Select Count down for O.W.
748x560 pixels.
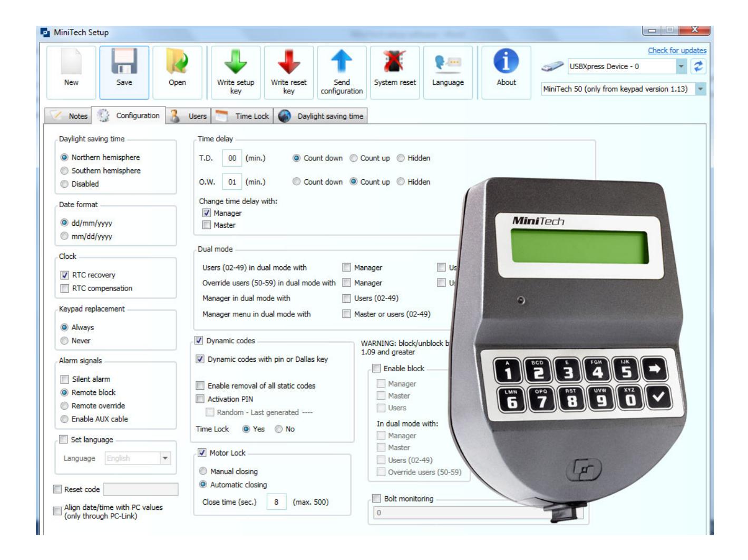pos(297,182)
